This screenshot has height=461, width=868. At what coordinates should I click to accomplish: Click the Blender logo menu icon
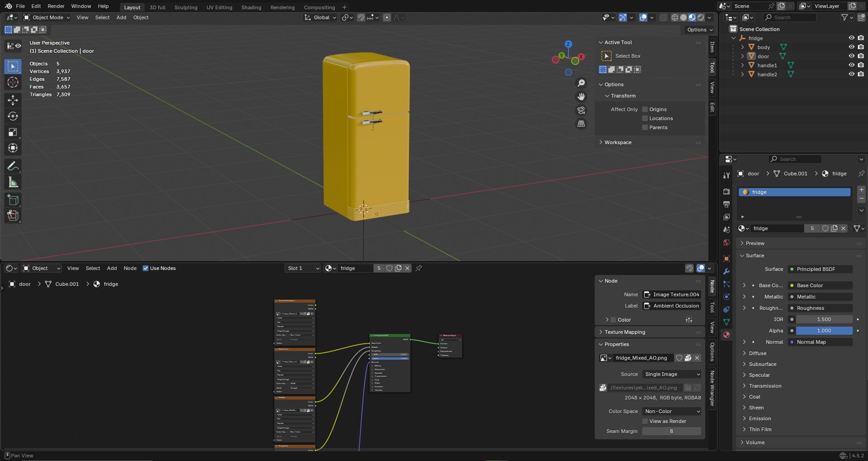click(8, 6)
